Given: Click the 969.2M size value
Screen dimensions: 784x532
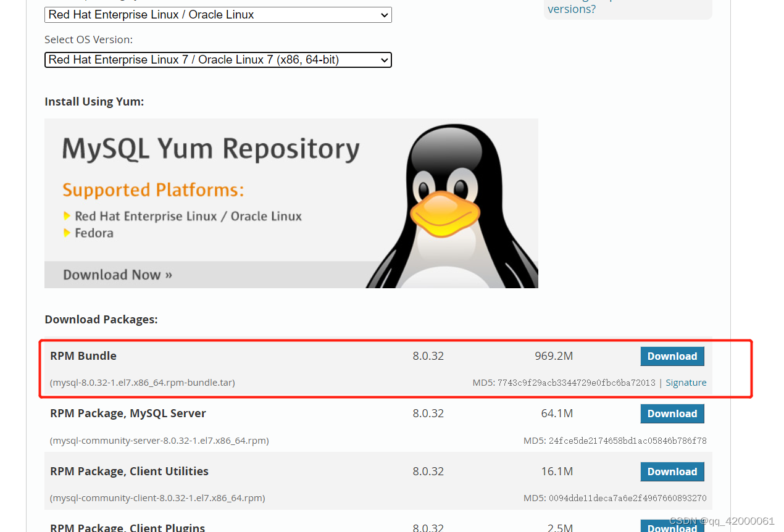Looking at the screenshot, I should 554,356.
